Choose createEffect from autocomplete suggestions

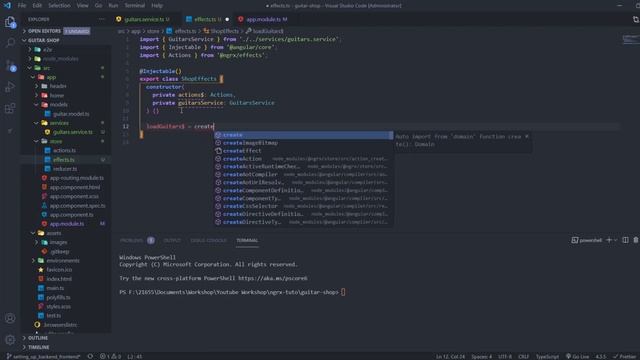(303, 151)
